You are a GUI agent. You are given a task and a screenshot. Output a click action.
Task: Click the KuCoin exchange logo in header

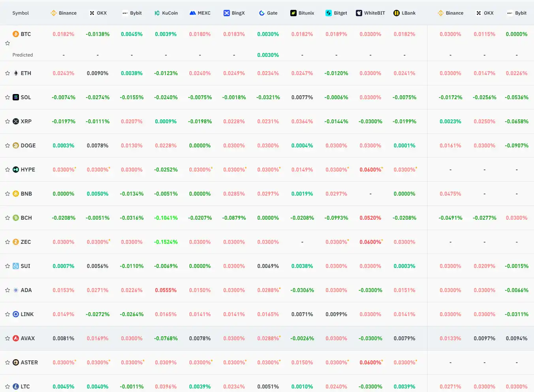(157, 13)
